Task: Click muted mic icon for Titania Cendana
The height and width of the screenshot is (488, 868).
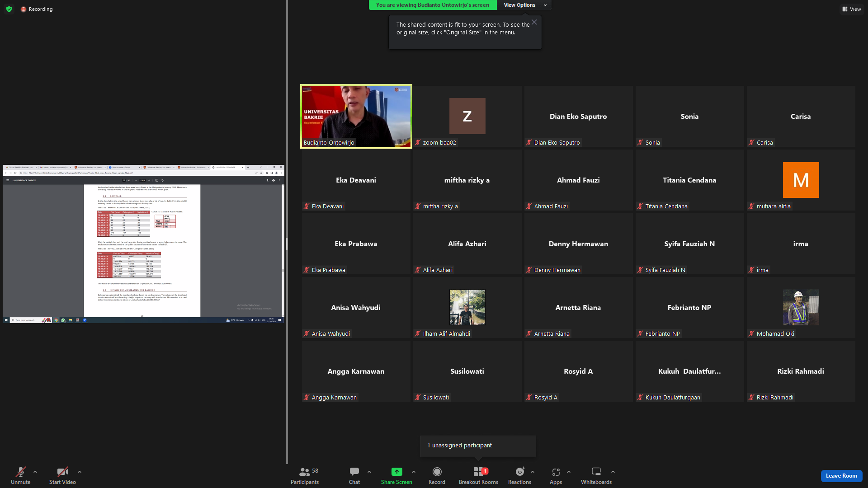Action: tap(640, 206)
